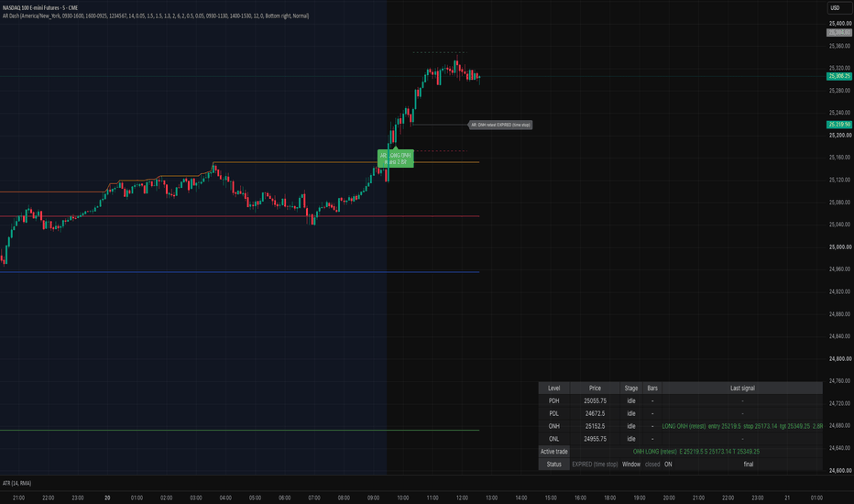Select the 25,219.50 entry price tag
Screen dimensions: 854x504
(839, 125)
